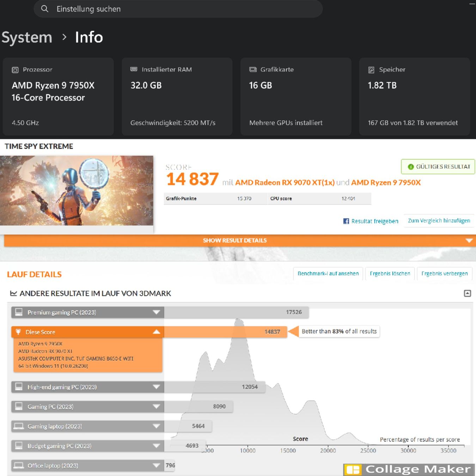Click the Grafikkarte icon
Viewport: 476px width, 476px height.
click(253, 69)
